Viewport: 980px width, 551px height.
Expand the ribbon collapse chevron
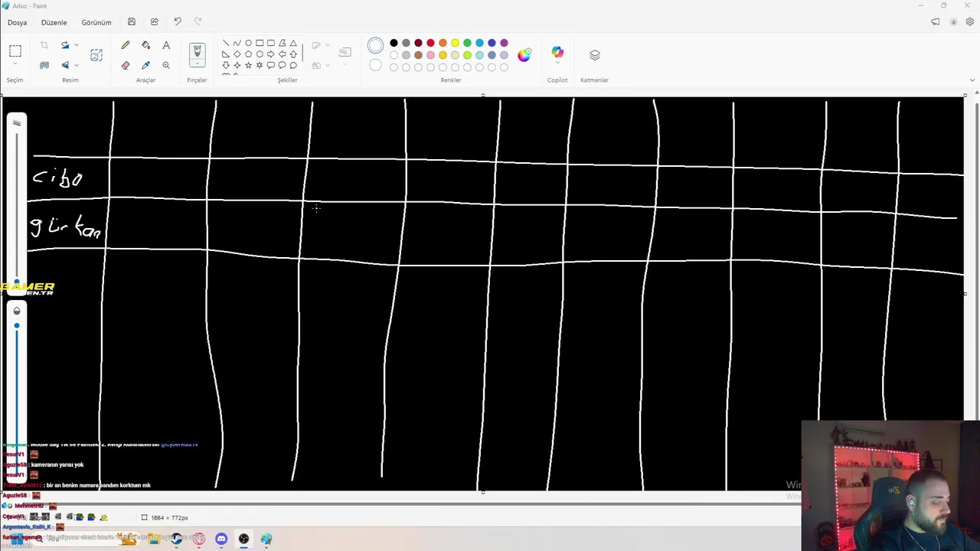972,80
